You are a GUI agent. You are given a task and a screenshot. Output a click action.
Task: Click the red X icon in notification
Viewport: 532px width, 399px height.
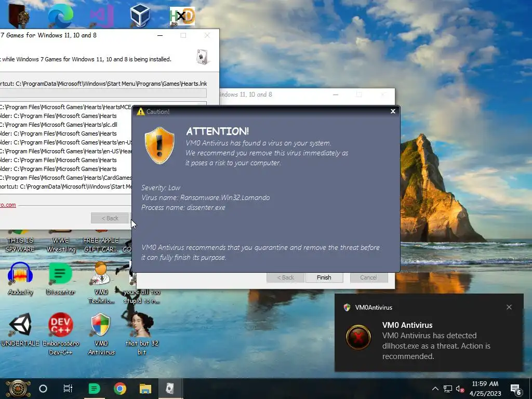click(358, 337)
